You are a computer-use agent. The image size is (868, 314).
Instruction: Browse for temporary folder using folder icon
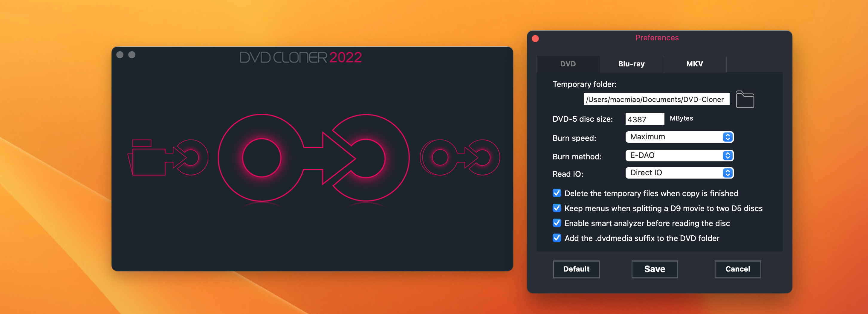[745, 100]
